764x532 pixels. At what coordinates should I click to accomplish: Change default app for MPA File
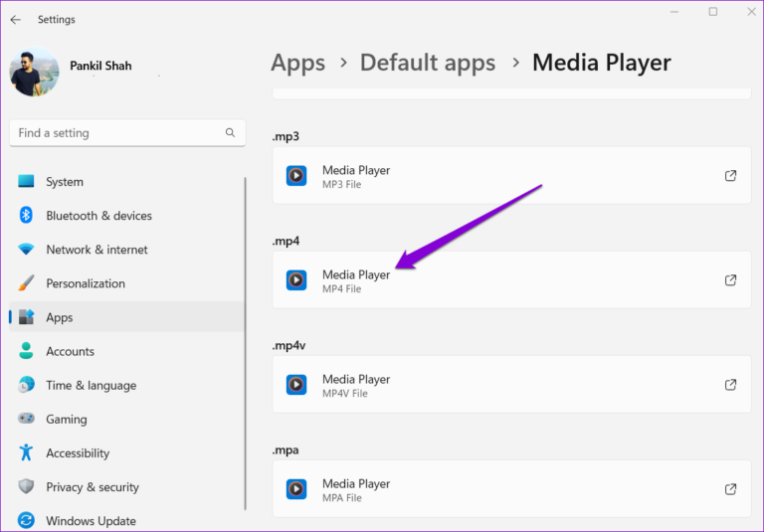tap(511, 488)
